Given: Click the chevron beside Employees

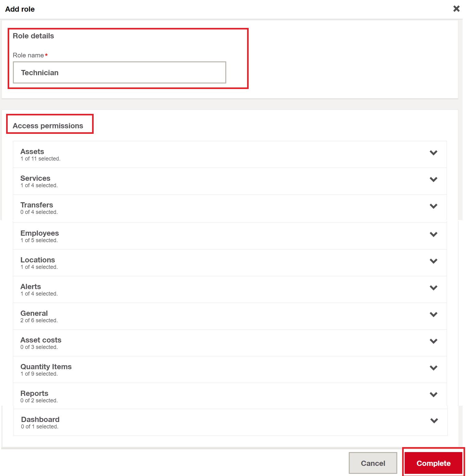Looking at the screenshot, I should 433,234.
